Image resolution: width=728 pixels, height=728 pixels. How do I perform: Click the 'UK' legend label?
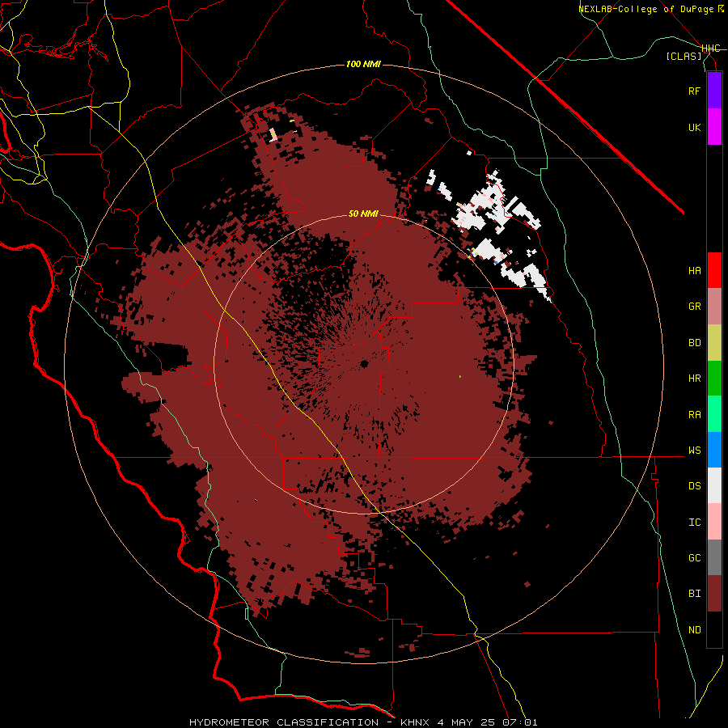tap(694, 127)
